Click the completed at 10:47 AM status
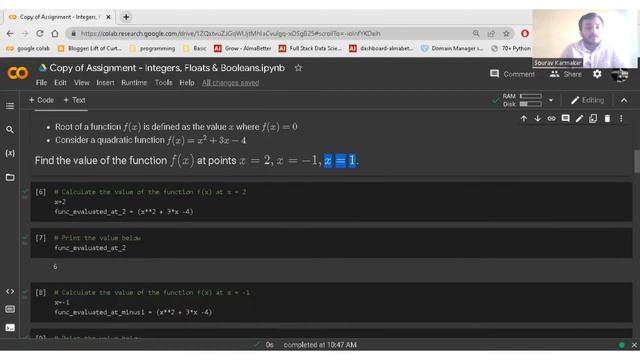Image resolution: width=640 pixels, height=360 pixels. [320, 345]
